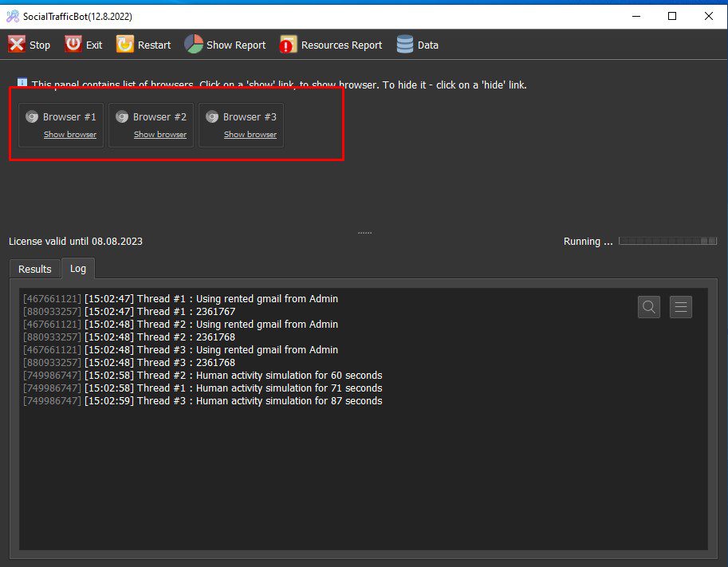Click the Exit label in toolbar
728x567 pixels.
click(x=94, y=45)
